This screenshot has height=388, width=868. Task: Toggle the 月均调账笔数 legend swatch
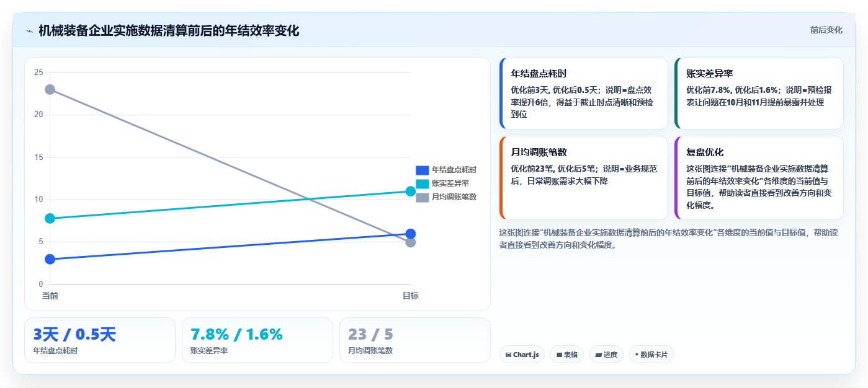point(422,197)
